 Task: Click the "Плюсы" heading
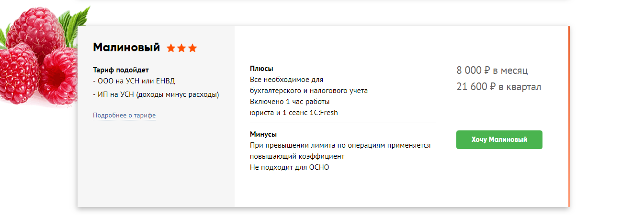click(261, 69)
